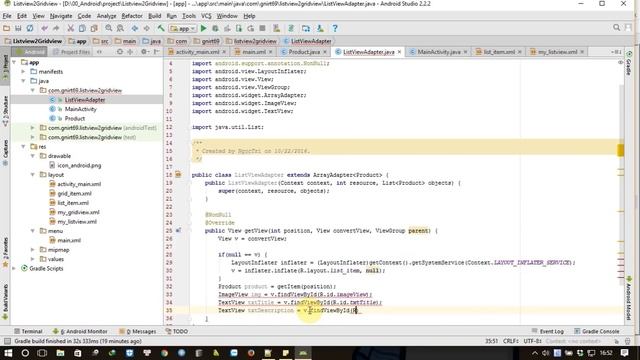Click the Paste icon in toolbar
The height and width of the screenshot is (360, 640).
94,28
